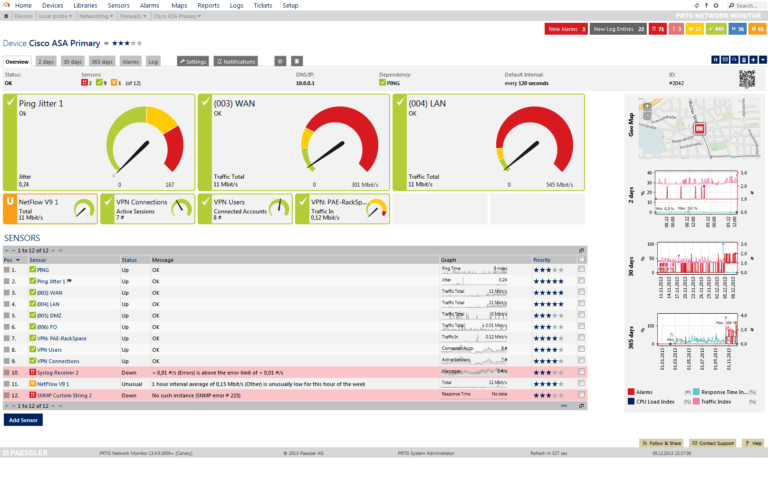Check the box for the PING sensor row

(582, 269)
